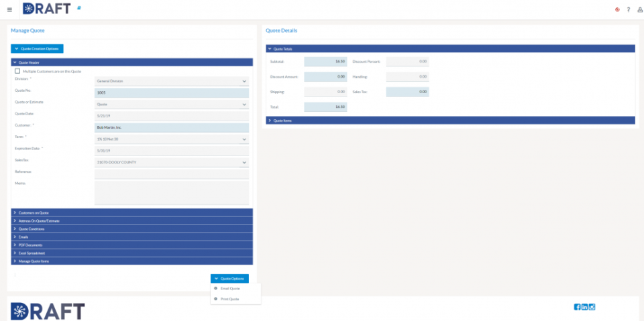Click the Quote Details heading
The image size is (644, 321).
(x=281, y=30)
